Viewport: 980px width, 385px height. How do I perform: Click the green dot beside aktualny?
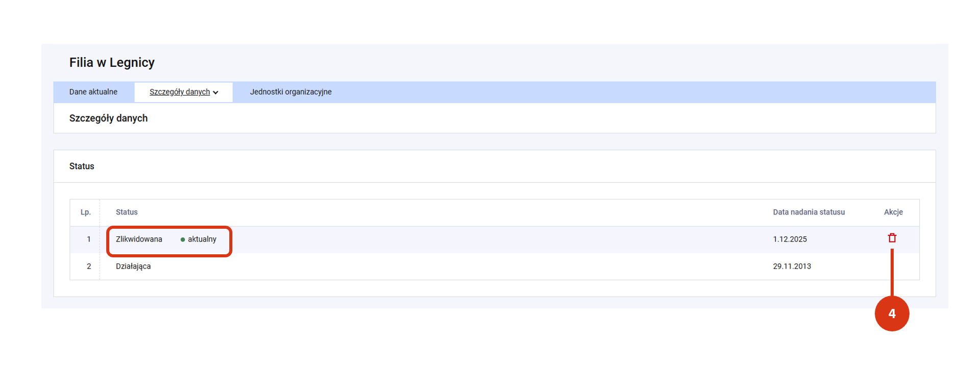click(x=183, y=239)
